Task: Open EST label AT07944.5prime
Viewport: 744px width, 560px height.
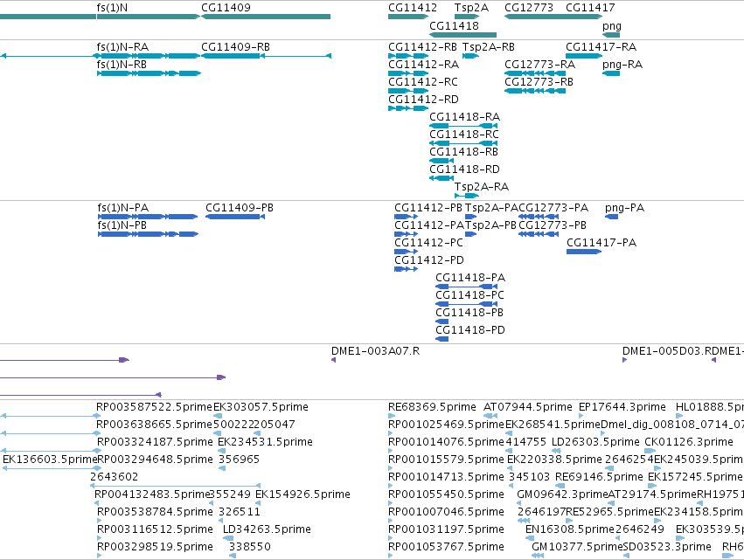Action: [x=528, y=407]
